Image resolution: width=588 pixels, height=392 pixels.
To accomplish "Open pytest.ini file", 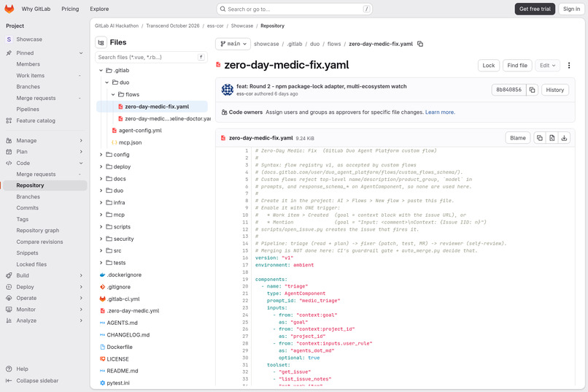I will [118, 383].
